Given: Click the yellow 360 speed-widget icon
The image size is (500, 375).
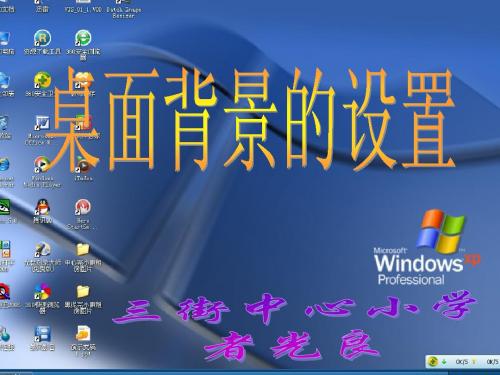Looking at the screenshot, I should pyautogui.click(x=433, y=361).
